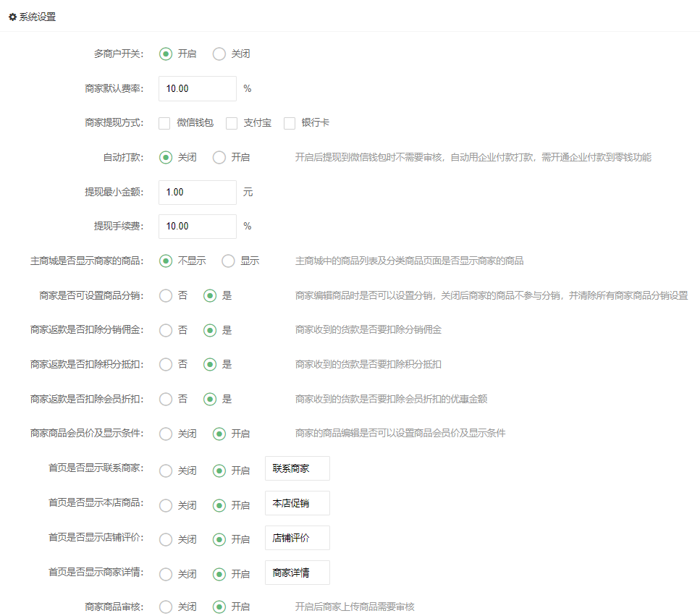Disable 商家商品会员价及显示条件 via 关闭

point(166,434)
